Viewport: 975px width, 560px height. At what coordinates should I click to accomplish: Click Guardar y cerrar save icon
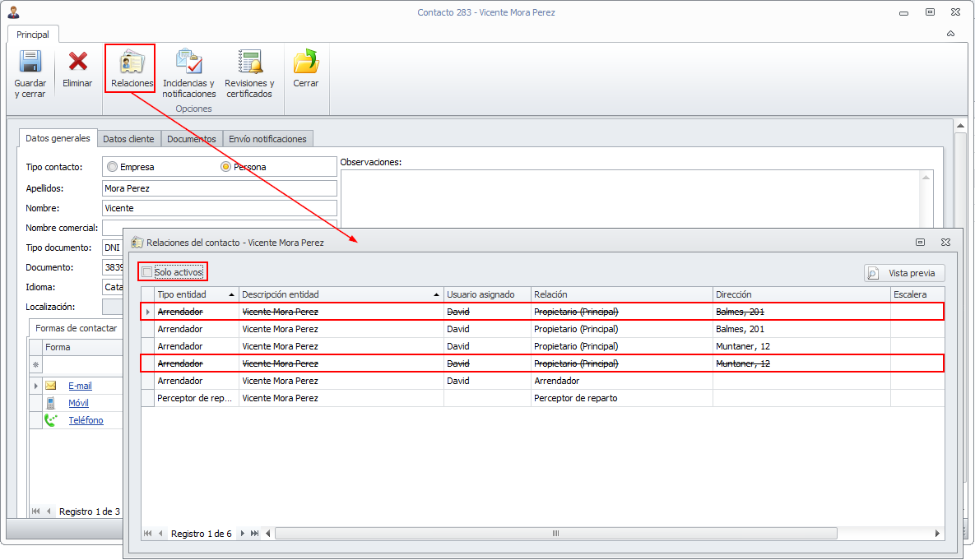[x=30, y=62]
